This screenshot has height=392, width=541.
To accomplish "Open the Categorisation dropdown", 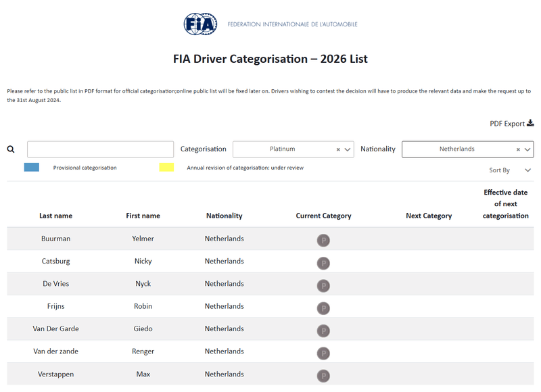I will click(348, 149).
